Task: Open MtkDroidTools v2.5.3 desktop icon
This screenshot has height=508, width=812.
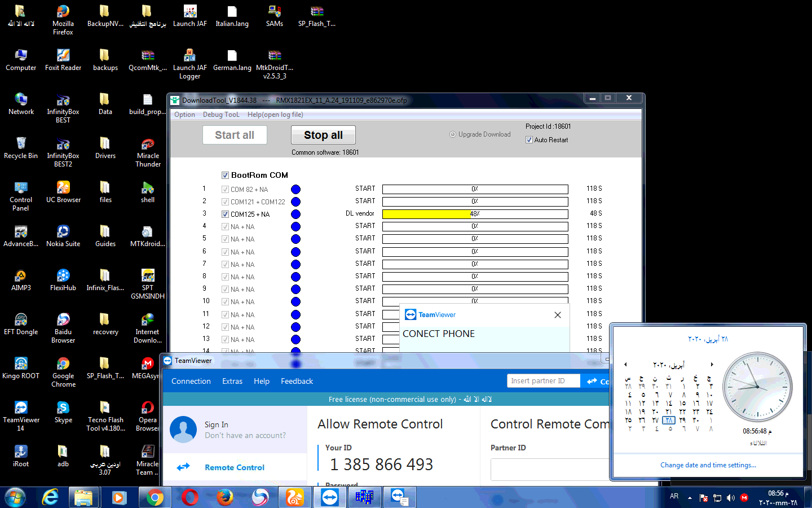Action: (275, 64)
